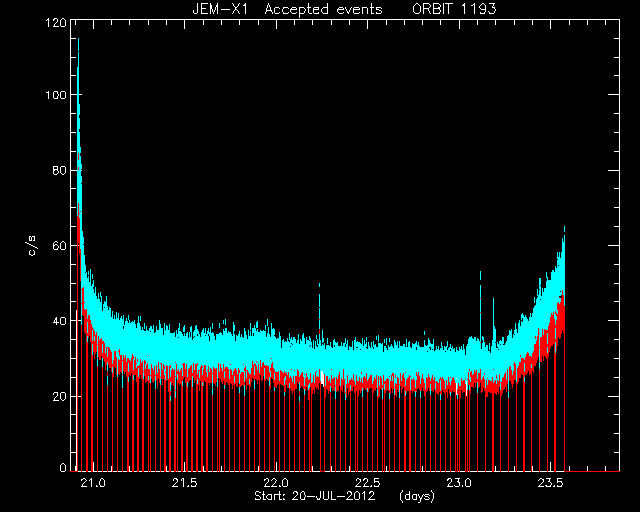Select the 21.5 x-axis tick label
The width and height of the screenshot is (640, 512).
tap(184, 483)
